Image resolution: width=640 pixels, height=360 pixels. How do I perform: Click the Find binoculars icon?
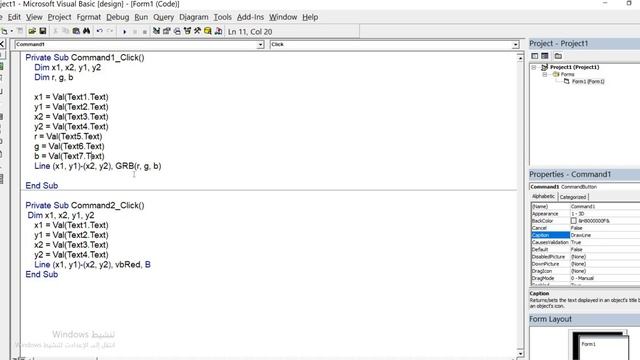87,31
